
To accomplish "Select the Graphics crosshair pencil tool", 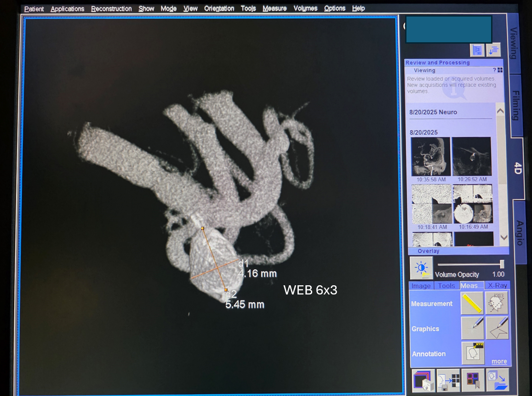I will click(472, 328).
